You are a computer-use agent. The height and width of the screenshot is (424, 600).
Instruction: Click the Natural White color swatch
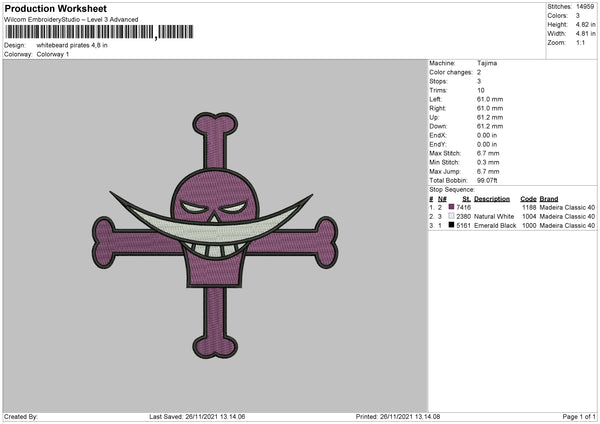pos(451,216)
